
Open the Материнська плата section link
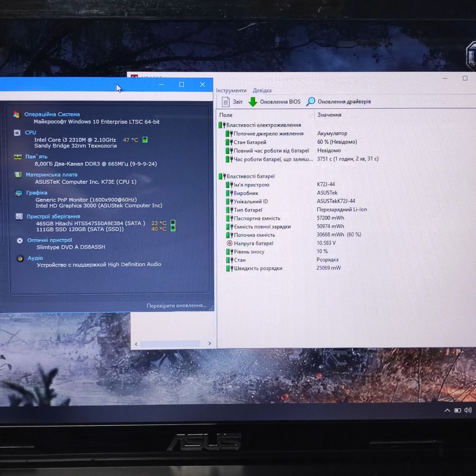coord(51,175)
